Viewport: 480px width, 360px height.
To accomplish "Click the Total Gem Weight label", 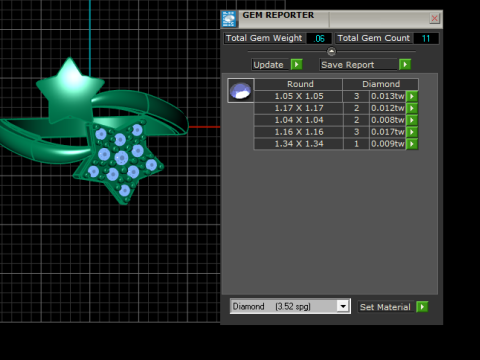I will (x=264, y=38).
